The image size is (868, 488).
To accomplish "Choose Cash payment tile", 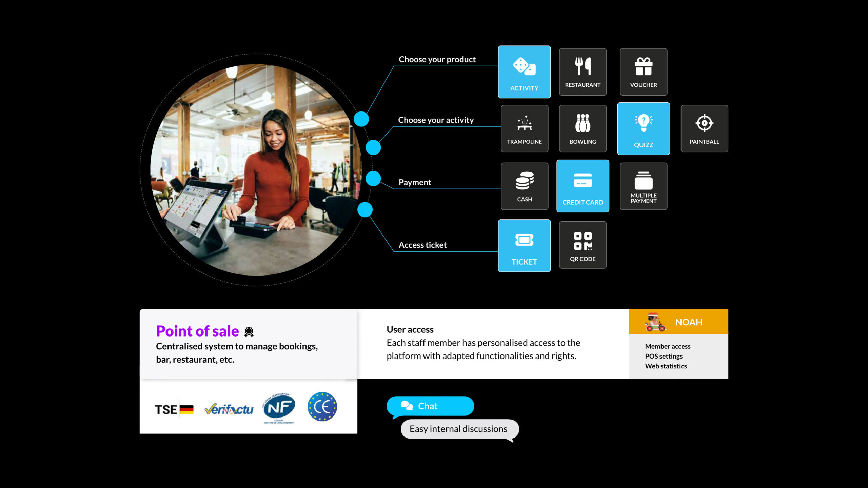I will pos(525,186).
